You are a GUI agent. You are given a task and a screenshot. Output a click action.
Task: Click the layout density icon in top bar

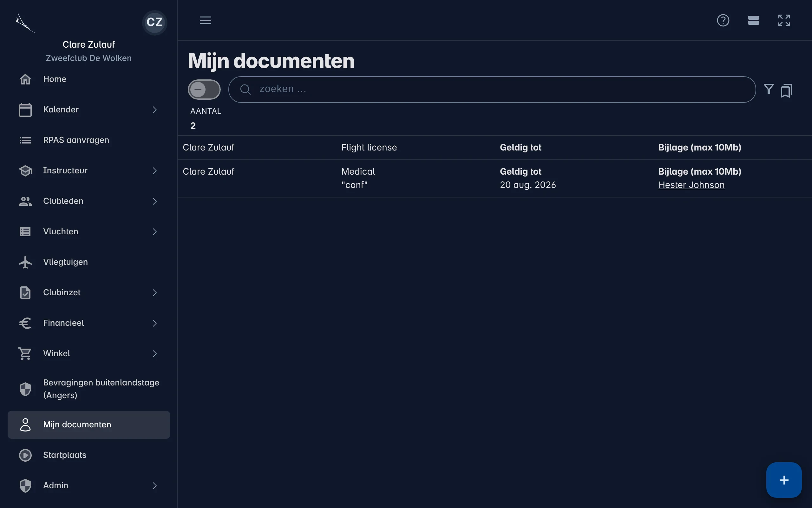point(754,20)
